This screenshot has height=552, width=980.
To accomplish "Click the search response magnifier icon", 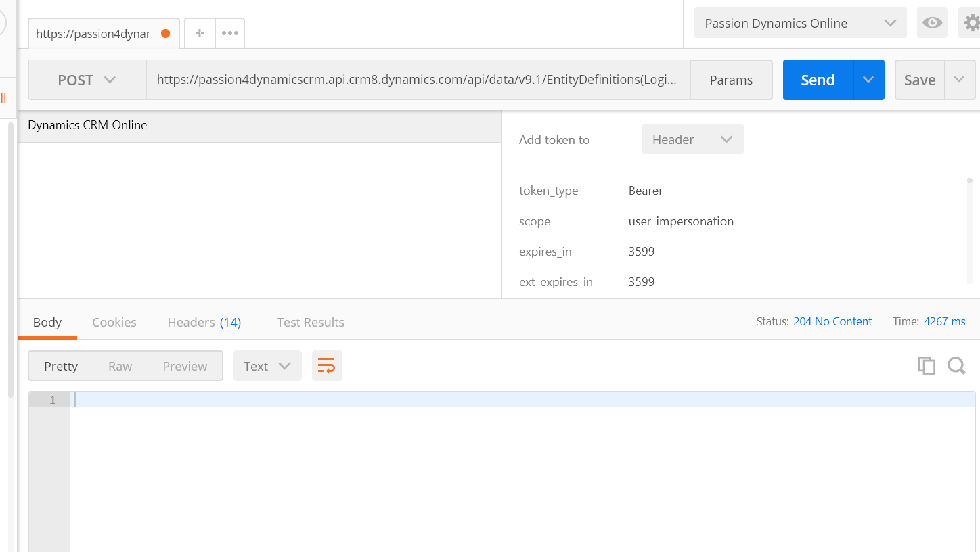I will click(956, 366).
